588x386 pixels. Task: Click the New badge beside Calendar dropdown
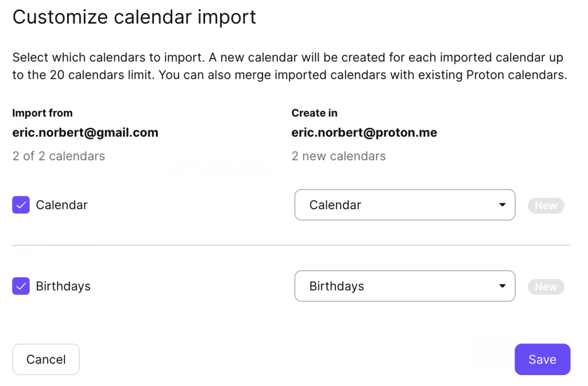546,206
